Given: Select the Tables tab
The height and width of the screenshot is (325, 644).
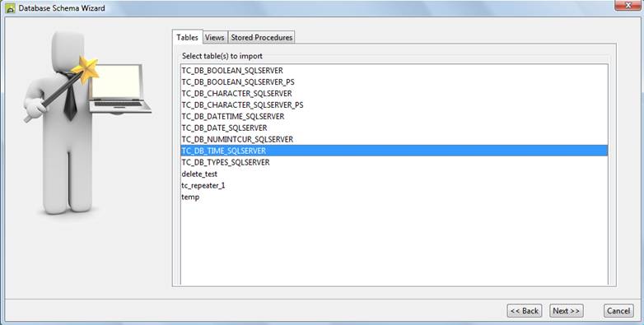Looking at the screenshot, I should tap(187, 37).
